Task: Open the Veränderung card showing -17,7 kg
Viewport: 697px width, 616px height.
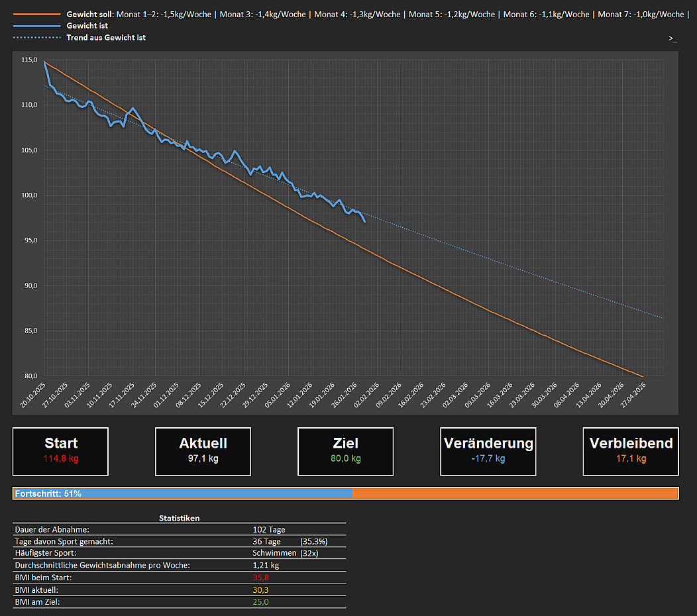Action: point(488,451)
